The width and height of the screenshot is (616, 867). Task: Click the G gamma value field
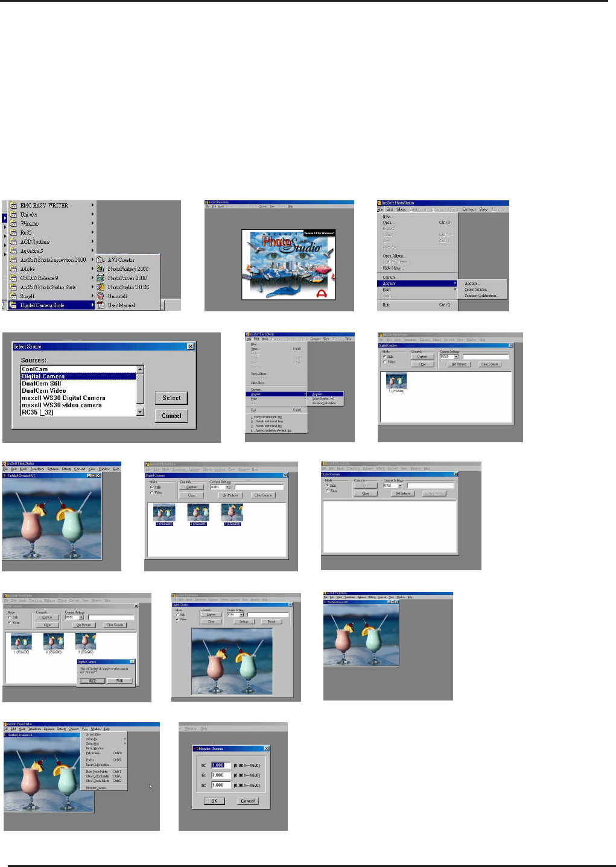[221, 775]
